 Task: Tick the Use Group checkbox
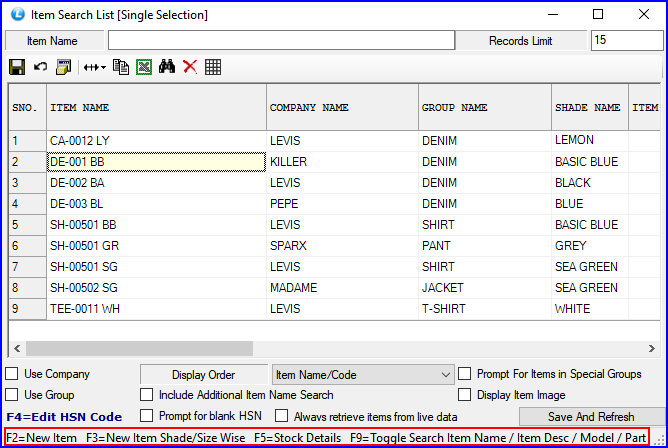tap(12, 395)
